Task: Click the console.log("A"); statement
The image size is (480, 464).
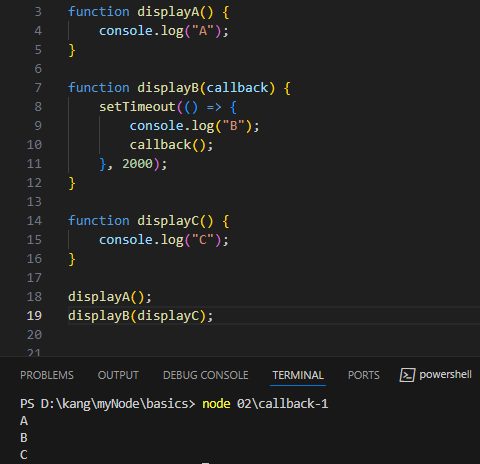Action: point(164,31)
